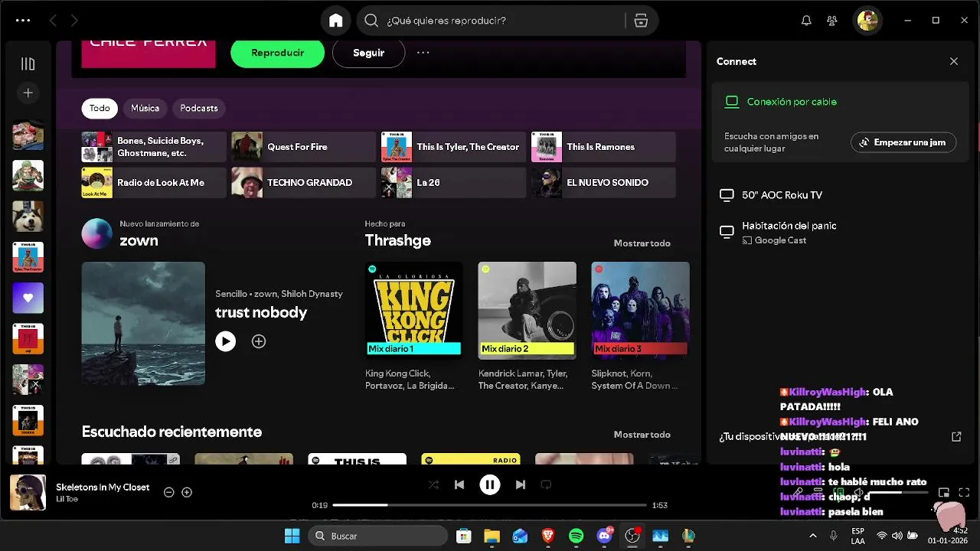The width and height of the screenshot is (980, 551).
Task: Click Empezar una jam button
Action: pos(903,142)
